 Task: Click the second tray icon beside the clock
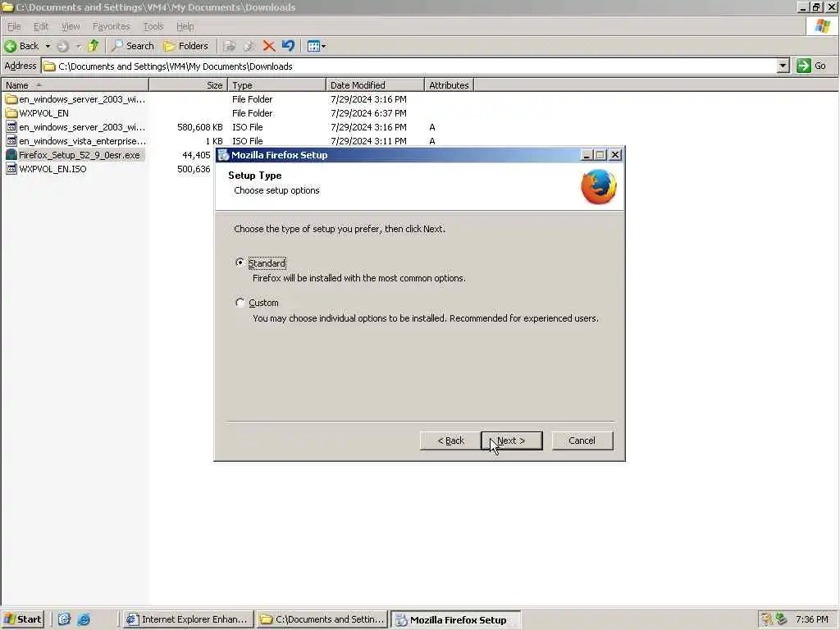tap(782, 619)
